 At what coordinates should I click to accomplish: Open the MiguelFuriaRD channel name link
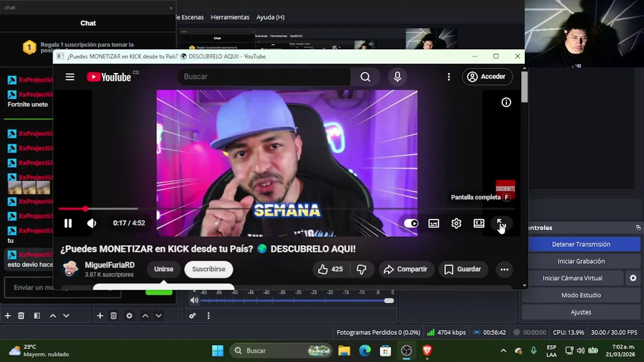110,265
